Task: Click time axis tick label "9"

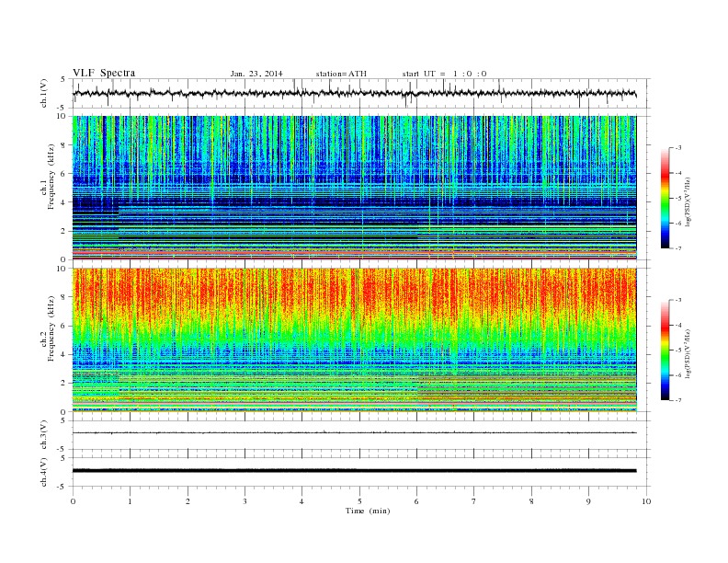Action: [x=588, y=501]
